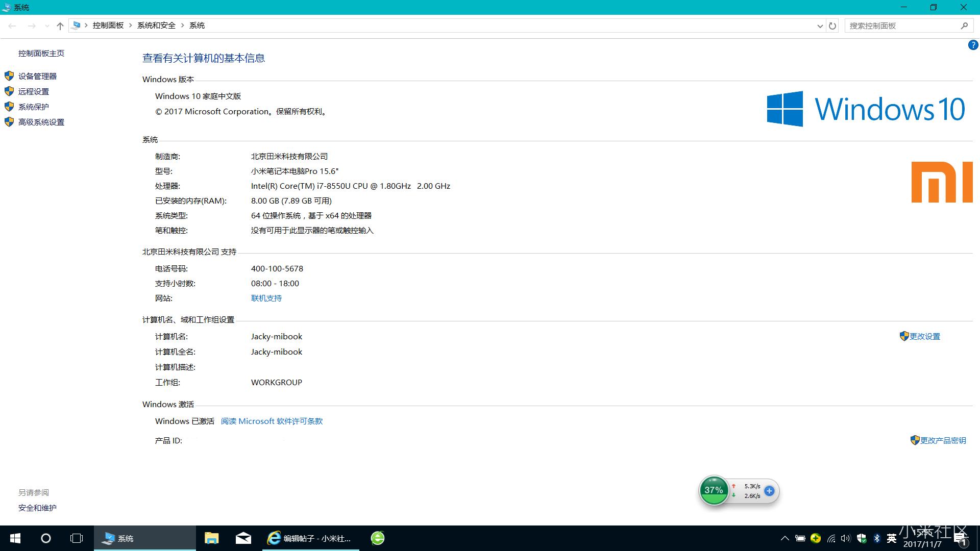Click the help question mark icon
Image resolution: width=980 pixels, height=551 pixels.
tap(973, 45)
